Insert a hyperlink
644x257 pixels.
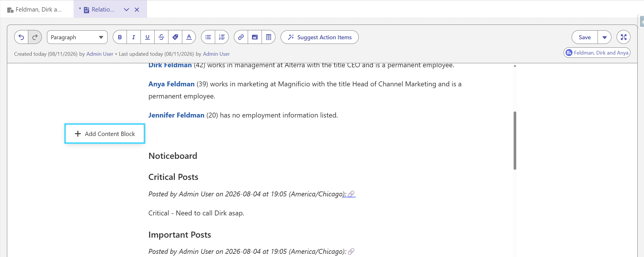(241, 37)
